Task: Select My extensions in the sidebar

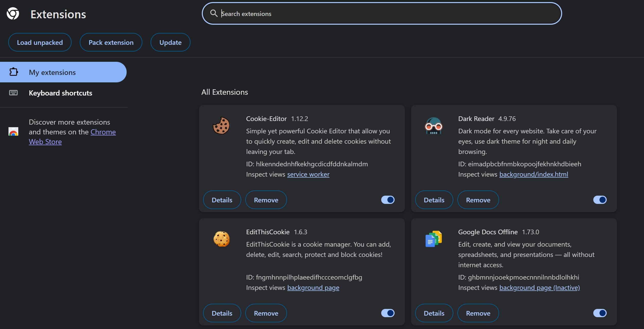Action: pos(63,72)
